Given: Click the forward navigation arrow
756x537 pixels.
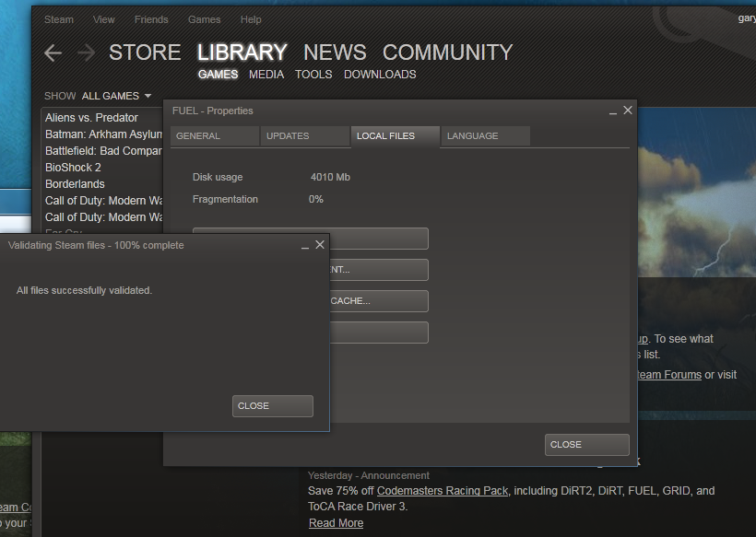Looking at the screenshot, I should tap(86, 53).
